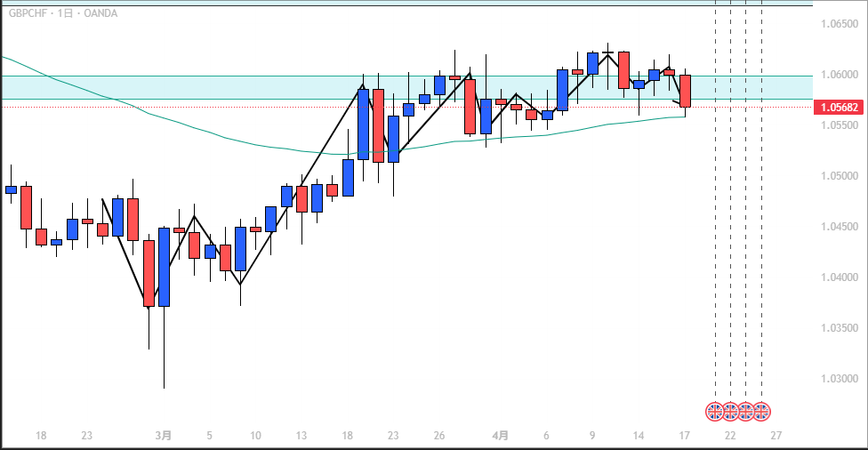Open the third UK flag event from left

[745, 412]
